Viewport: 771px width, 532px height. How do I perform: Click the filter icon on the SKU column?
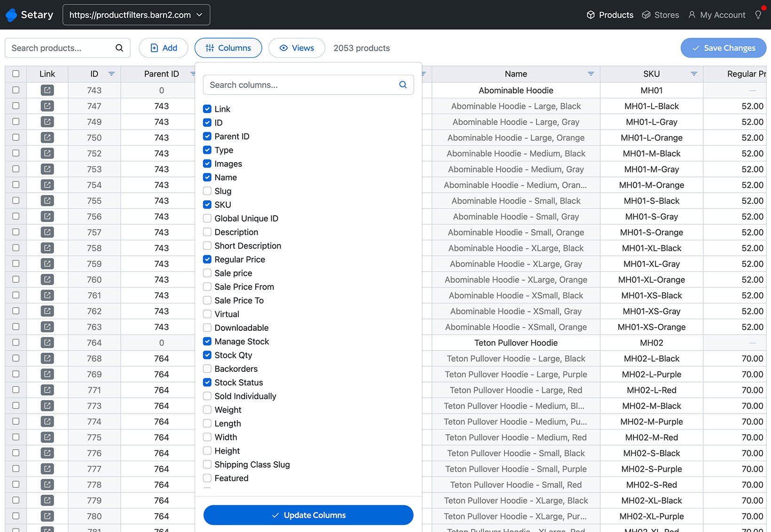click(693, 74)
